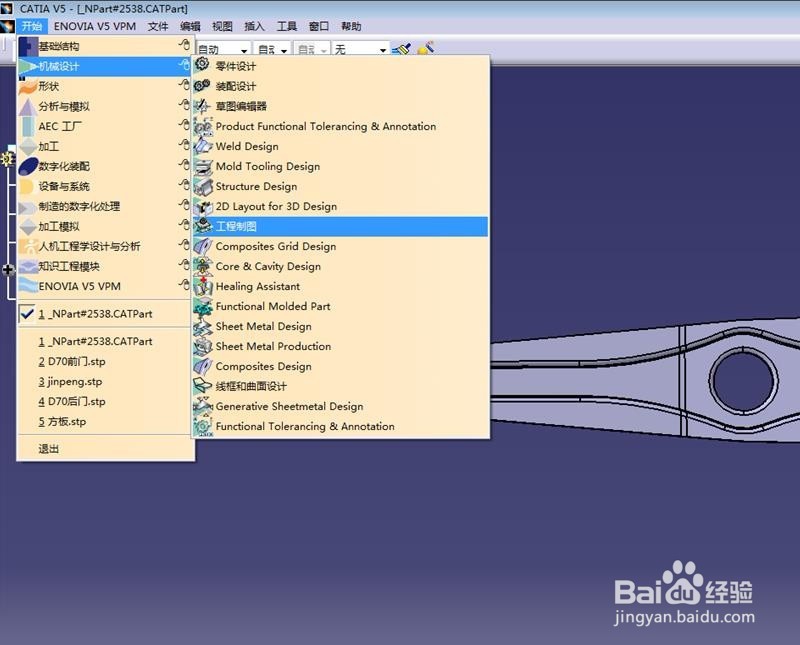800x645 pixels.
Task: Click the Generative Sheetmetal Design icon
Action: pos(203,406)
